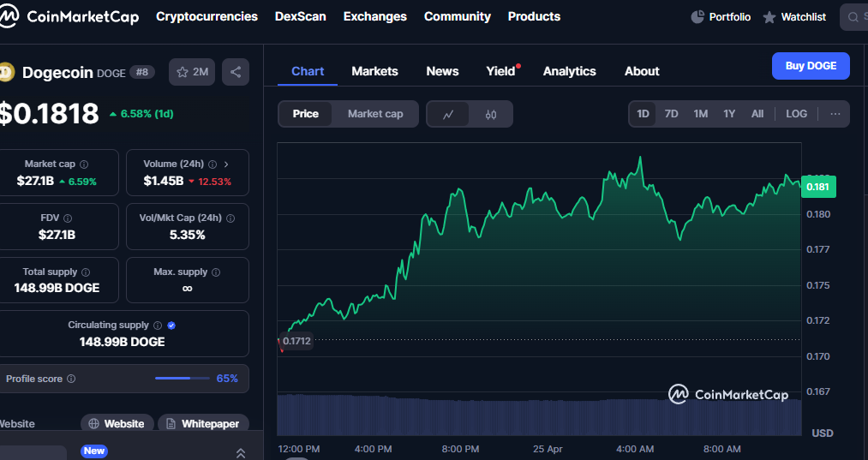The image size is (868, 460).
Task: Click the globe icon on Website button
Action: point(94,424)
